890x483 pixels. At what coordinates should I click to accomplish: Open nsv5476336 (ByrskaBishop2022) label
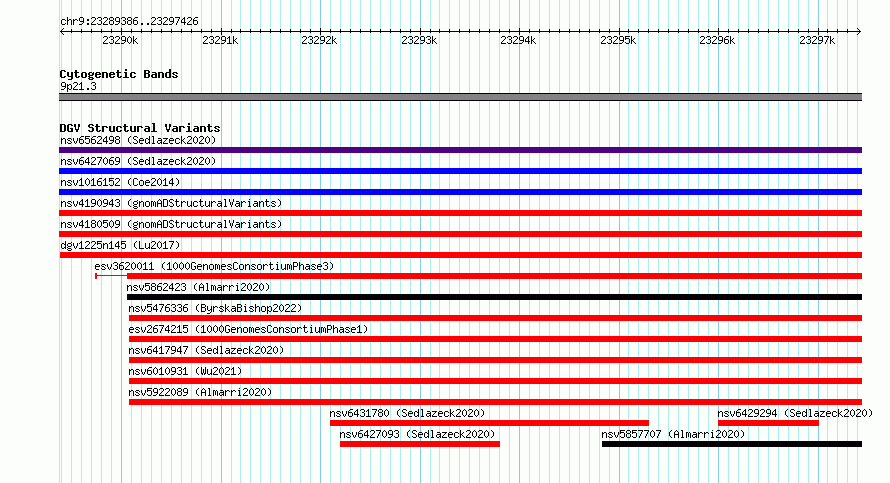215,308
